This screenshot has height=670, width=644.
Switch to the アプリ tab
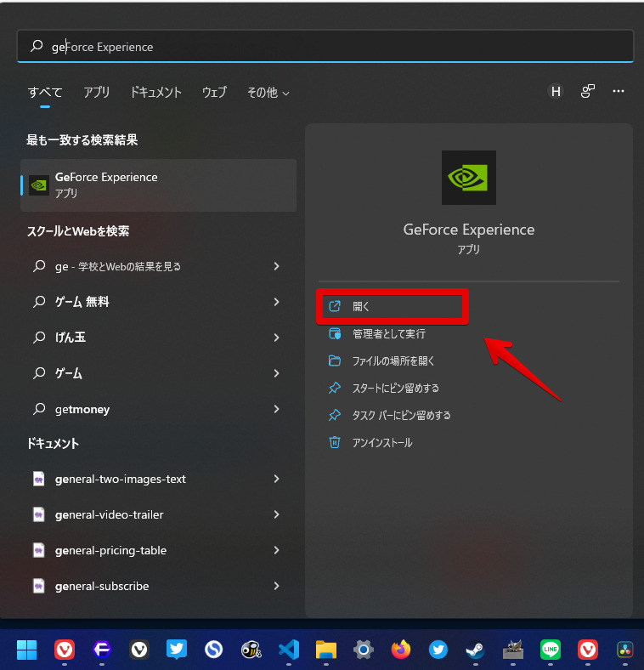97,92
